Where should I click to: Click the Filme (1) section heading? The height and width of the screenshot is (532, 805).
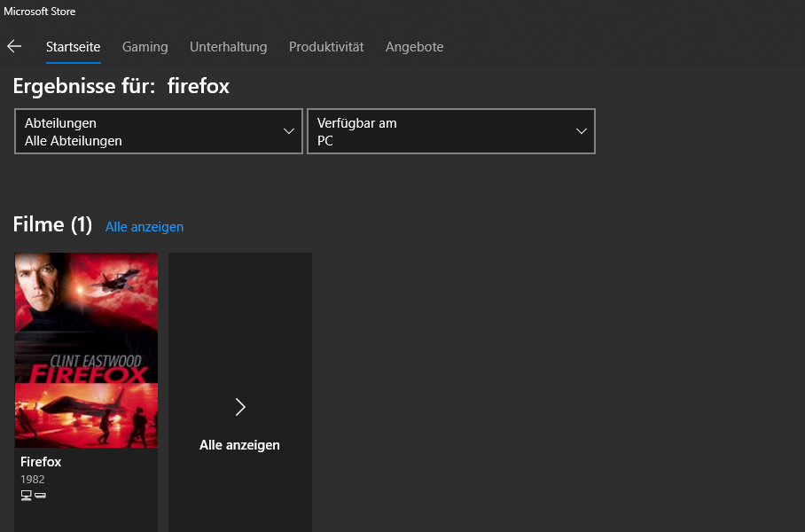coord(52,224)
